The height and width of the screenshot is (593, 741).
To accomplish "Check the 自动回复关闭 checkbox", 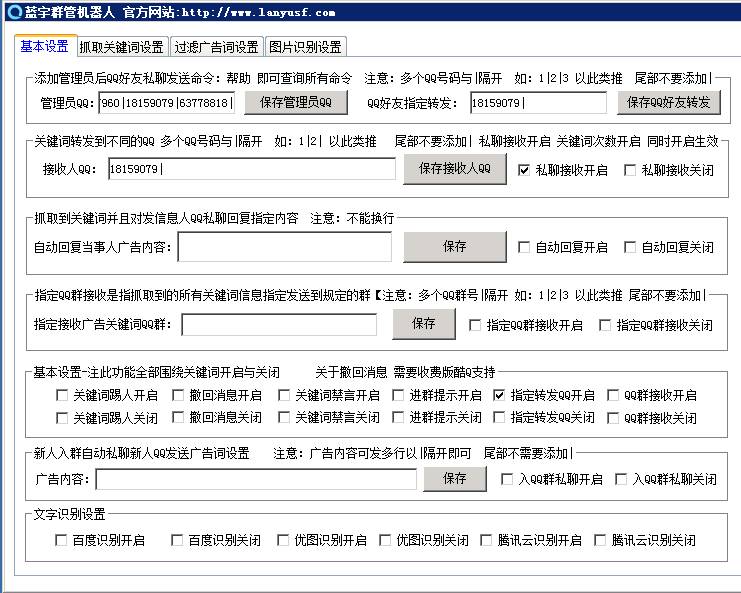I will point(629,247).
